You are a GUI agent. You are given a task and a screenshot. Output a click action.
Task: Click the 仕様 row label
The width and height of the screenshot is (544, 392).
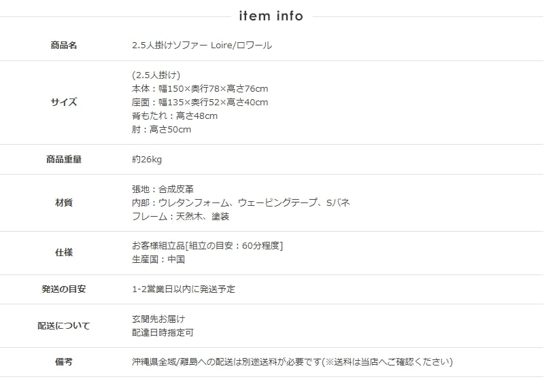coord(64,253)
